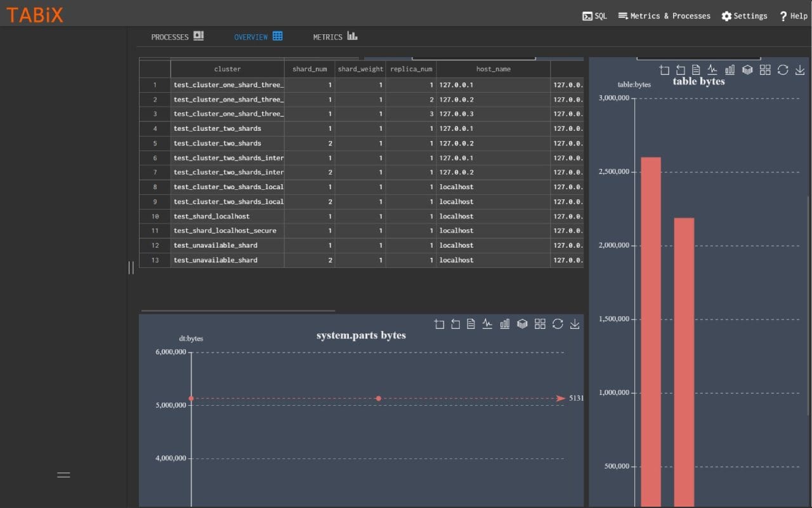Screen dimensions: 812x508
Task: Save the table bytes chart as image
Action: pyautogui.click(x=799, y=70)
